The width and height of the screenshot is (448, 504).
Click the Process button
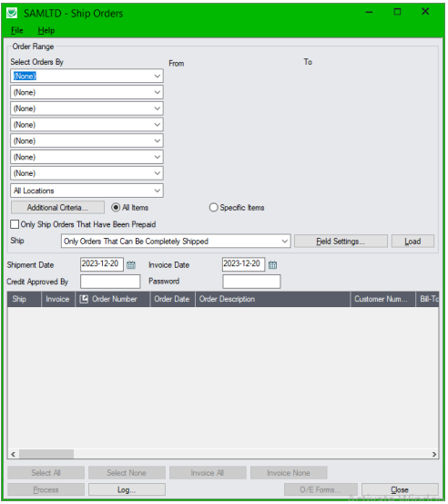pos(46,489)
